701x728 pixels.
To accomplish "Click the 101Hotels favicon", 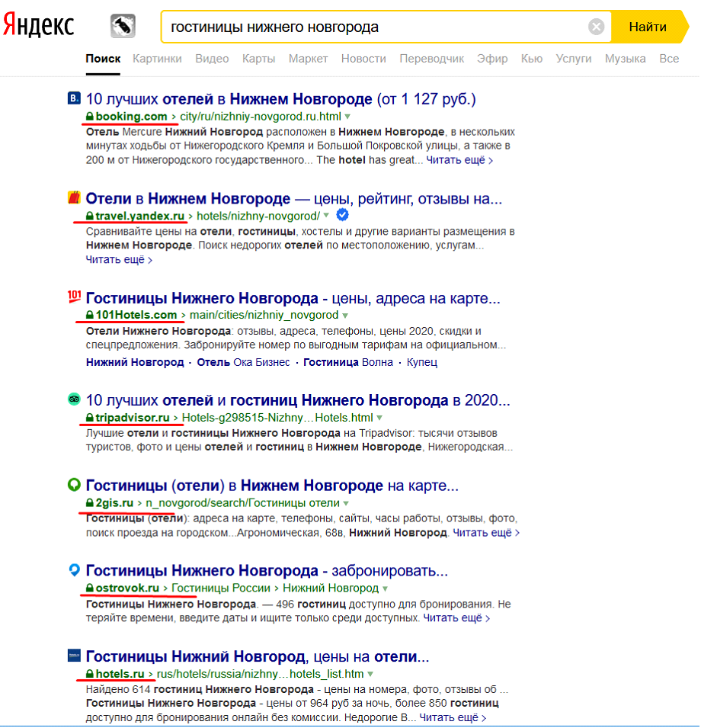I will 74,297.
